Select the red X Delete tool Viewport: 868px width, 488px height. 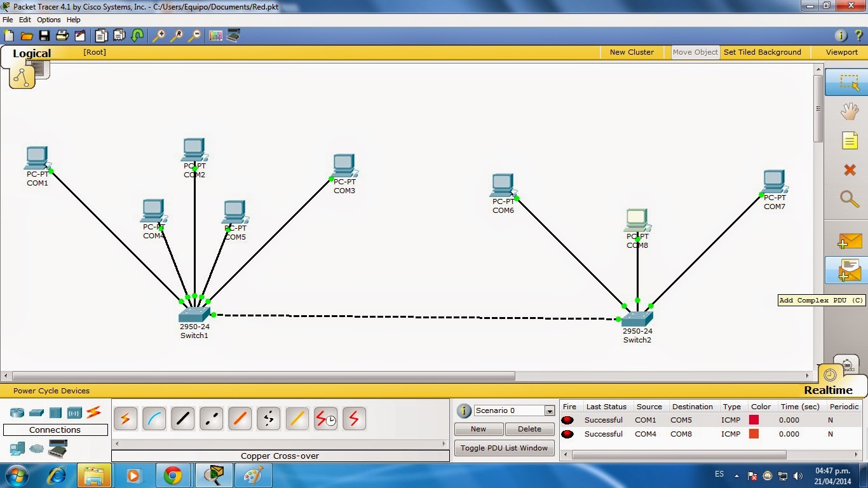click(850, 170)
